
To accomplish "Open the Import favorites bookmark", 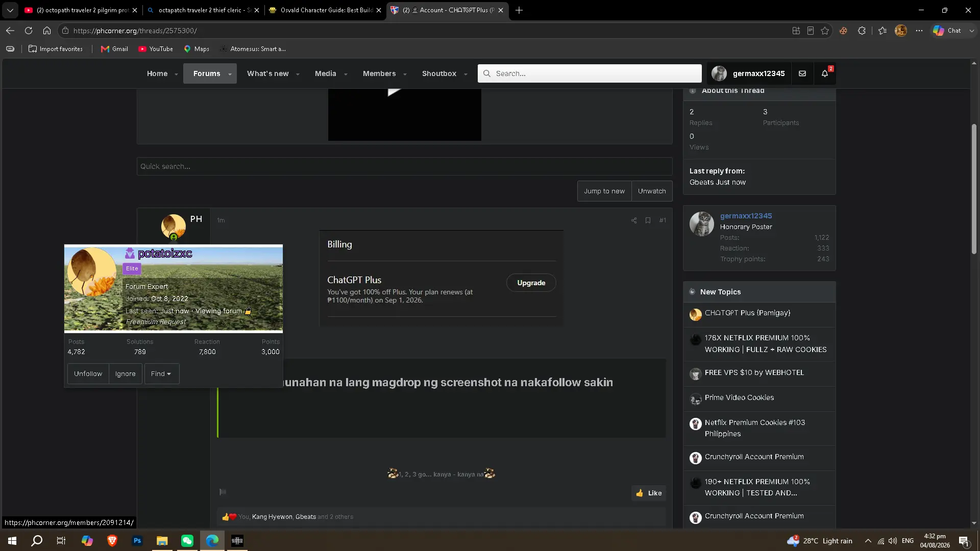I will 56,49.
